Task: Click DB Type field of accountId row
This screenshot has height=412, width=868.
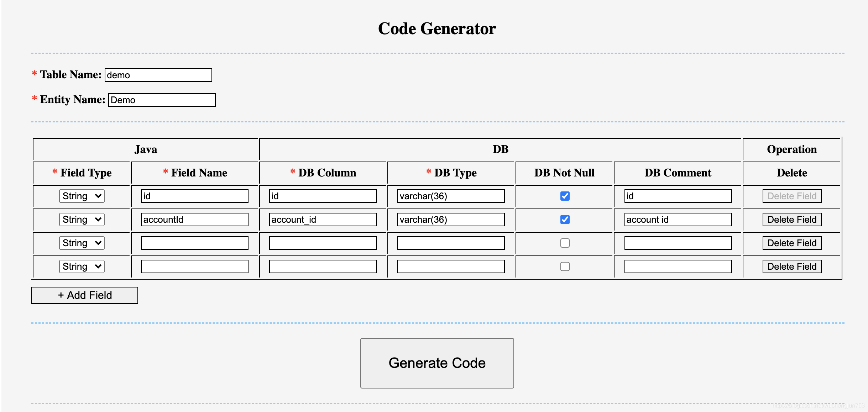Action: (451, 220)
